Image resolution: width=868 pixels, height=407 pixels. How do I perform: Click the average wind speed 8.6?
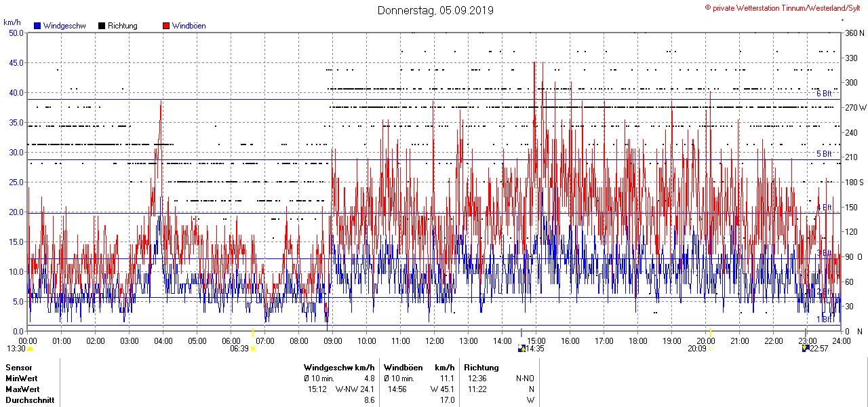point(369,400)
